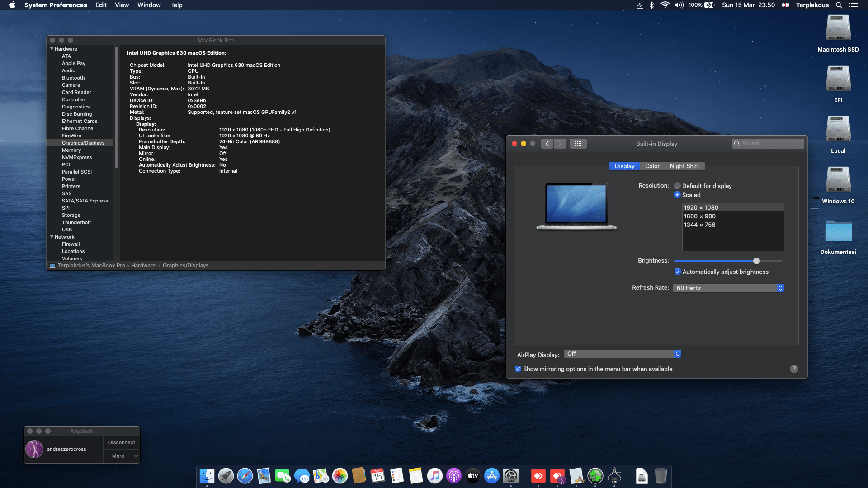Open the Edit menu

(101, 5)
